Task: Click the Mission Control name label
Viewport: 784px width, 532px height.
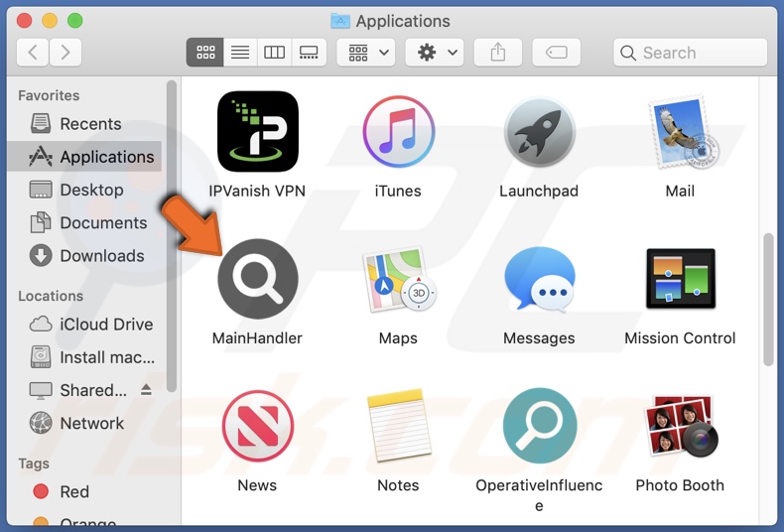Action: coord(680,338)
